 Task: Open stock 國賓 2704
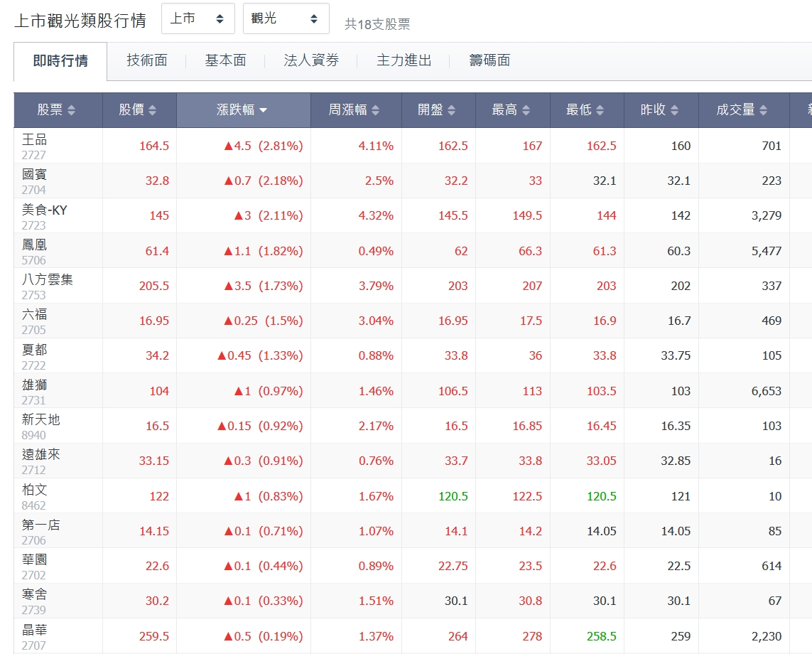34,181
